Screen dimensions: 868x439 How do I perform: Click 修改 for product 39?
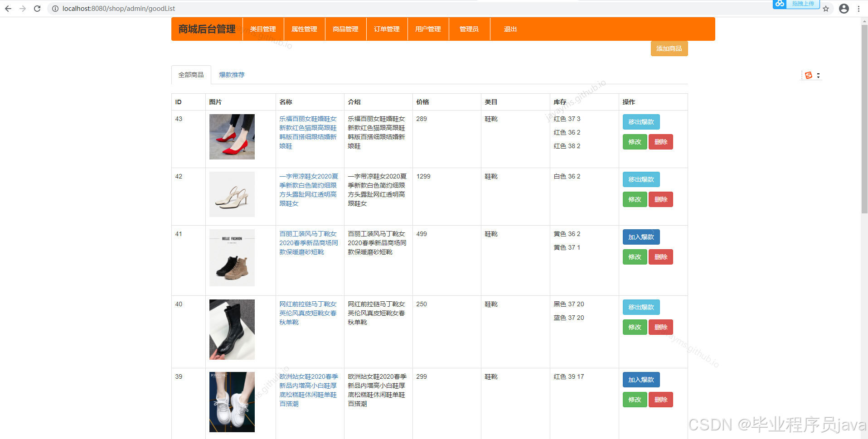(x=635, y=400)
